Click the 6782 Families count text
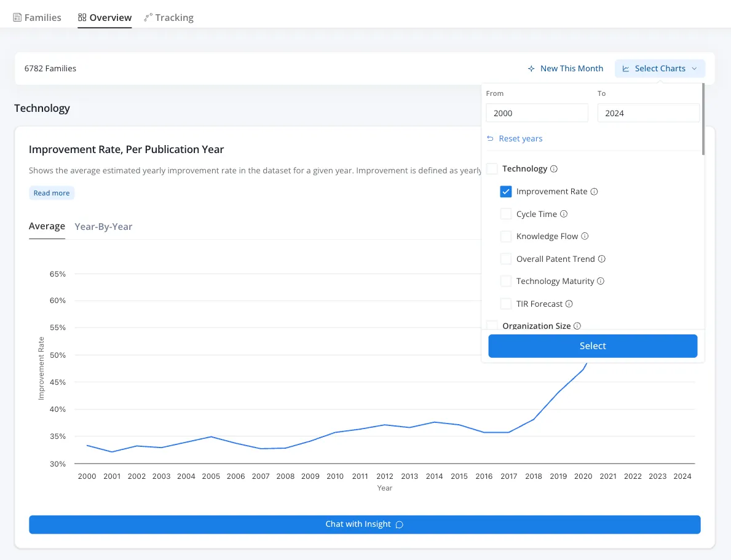The height and width of the screenshot is (560, 731). tap(50, 69)
